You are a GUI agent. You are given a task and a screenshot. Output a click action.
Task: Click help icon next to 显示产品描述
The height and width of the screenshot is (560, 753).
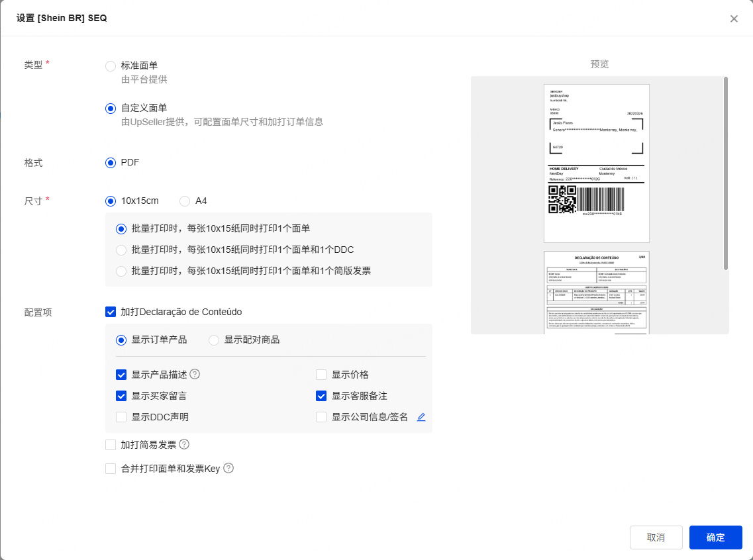(x=195, y=374)
